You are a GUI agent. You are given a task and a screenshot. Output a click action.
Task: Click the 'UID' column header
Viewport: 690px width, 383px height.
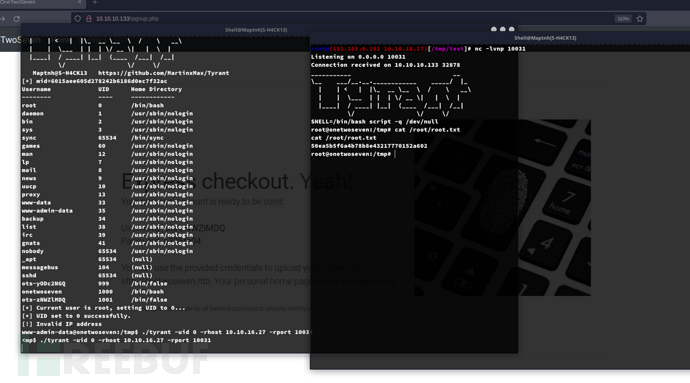(105, 89)
